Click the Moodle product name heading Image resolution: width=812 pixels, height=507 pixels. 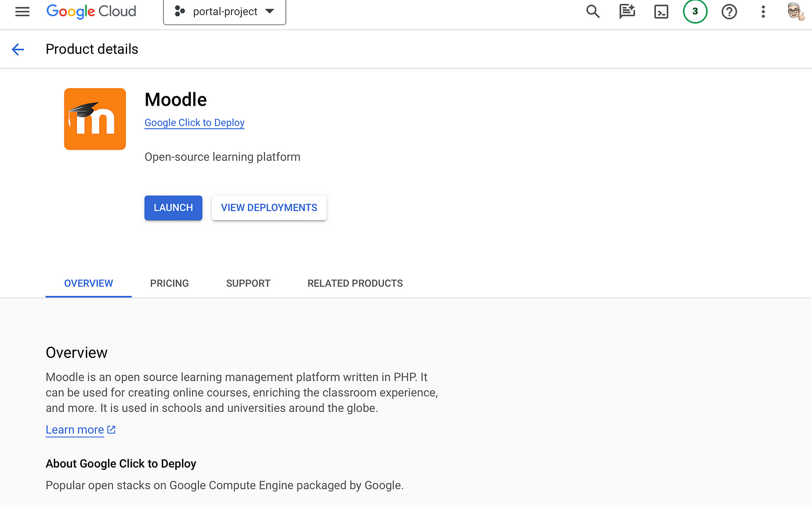[176, 100]
